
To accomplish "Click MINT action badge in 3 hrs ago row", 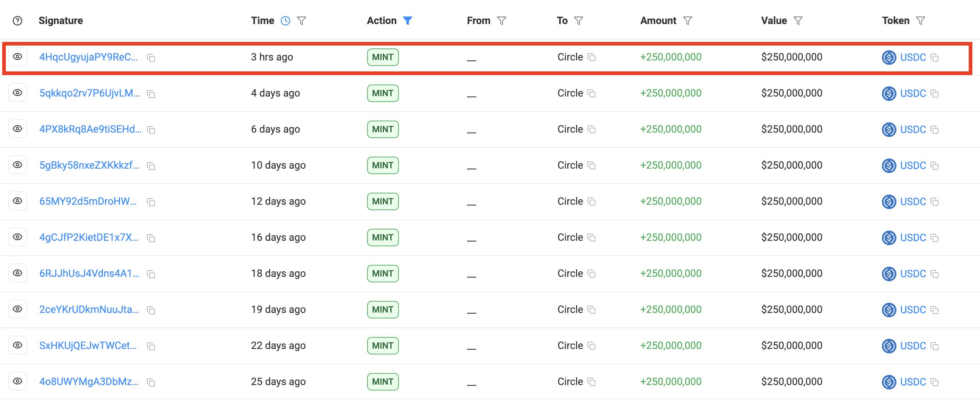I will [x=383, y=57].
